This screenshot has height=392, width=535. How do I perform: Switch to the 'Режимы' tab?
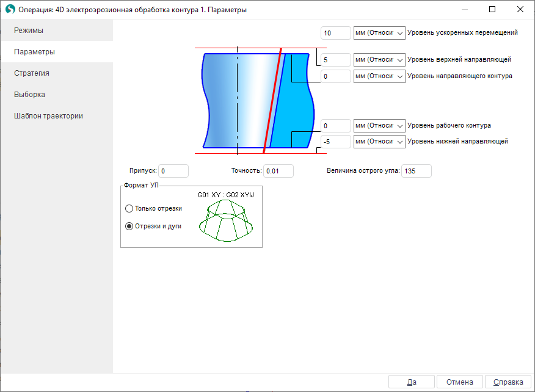56,31
